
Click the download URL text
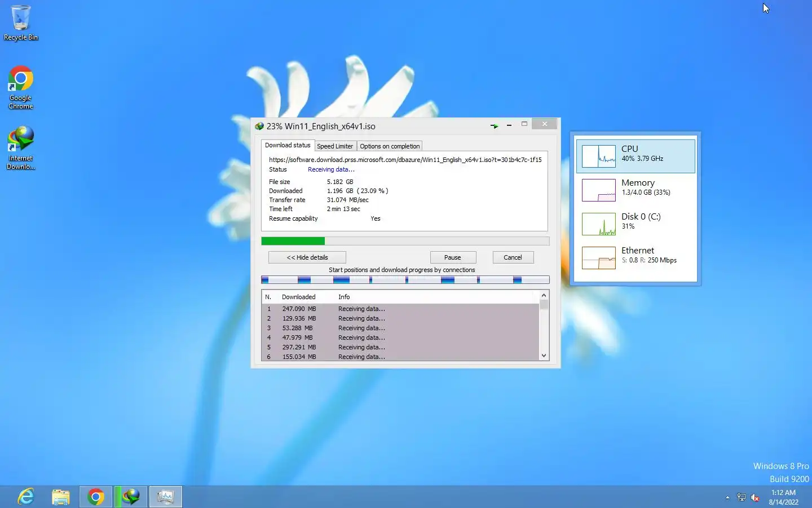coord(405,160)
